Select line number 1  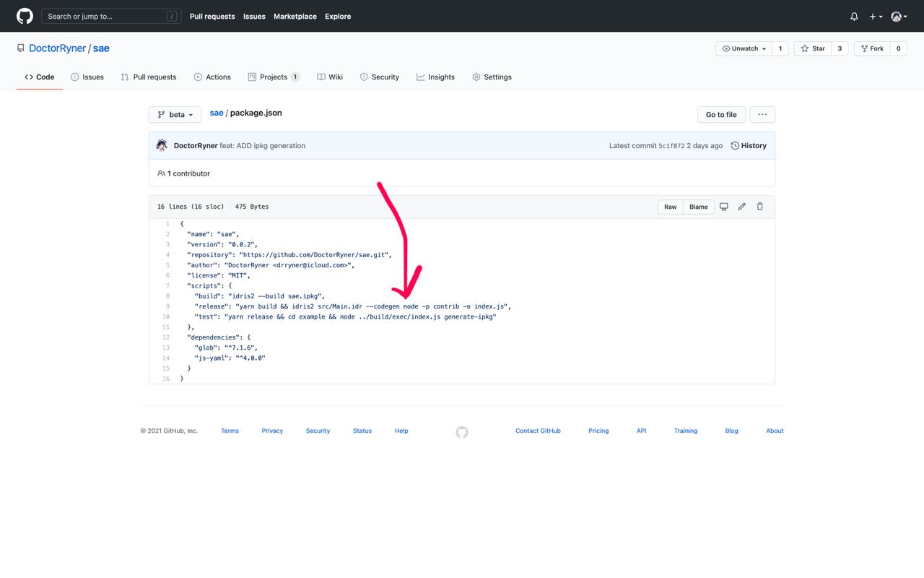[167, 224]
